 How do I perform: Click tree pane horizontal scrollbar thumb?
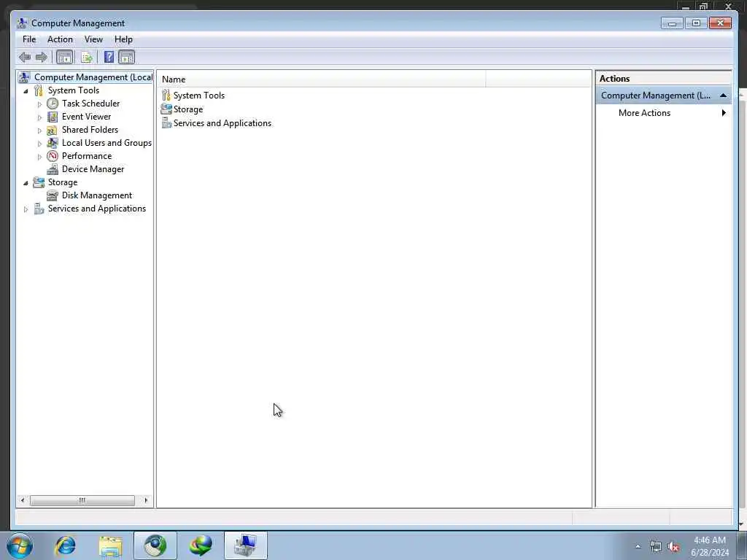pos(82,500)
